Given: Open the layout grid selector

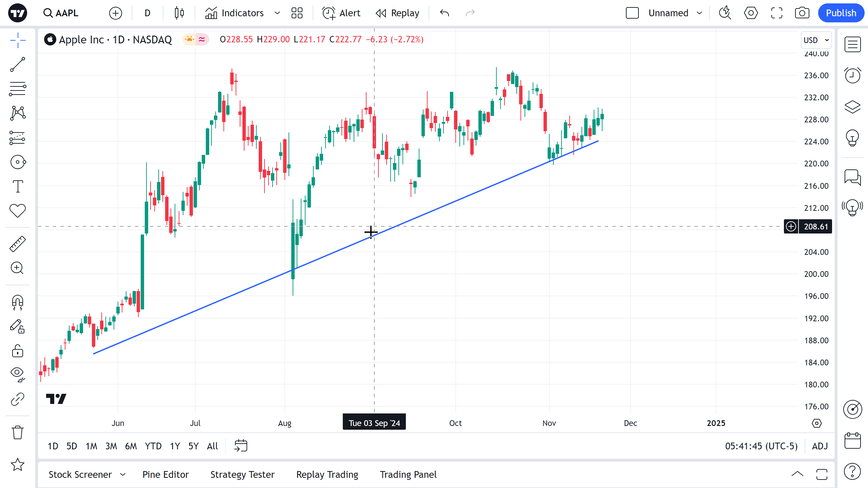Looking at the screenshot, I should (297, 13).
